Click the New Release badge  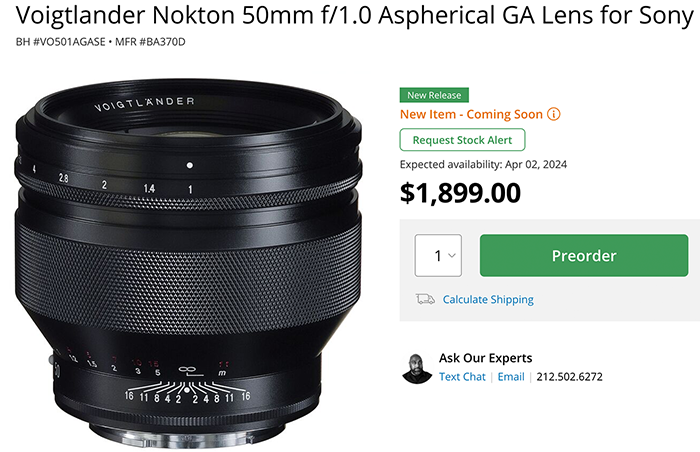[x=434, y=95]
